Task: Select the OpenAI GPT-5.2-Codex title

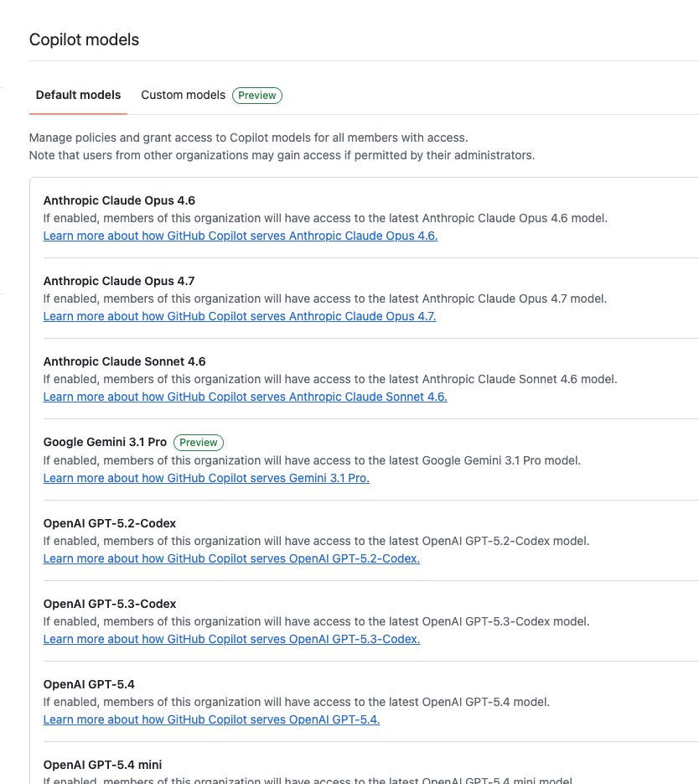Action: [110, 523]
